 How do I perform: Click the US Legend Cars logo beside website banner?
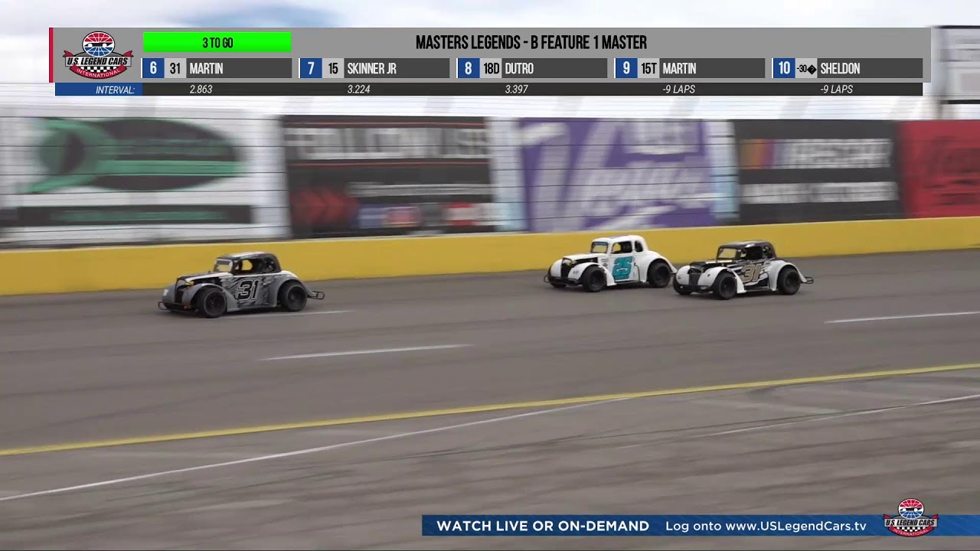point(910,518)
